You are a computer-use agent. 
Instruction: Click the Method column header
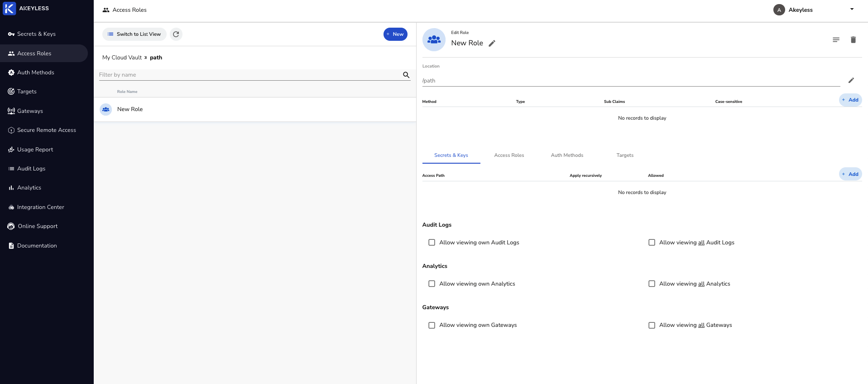(x=429, y=102)
